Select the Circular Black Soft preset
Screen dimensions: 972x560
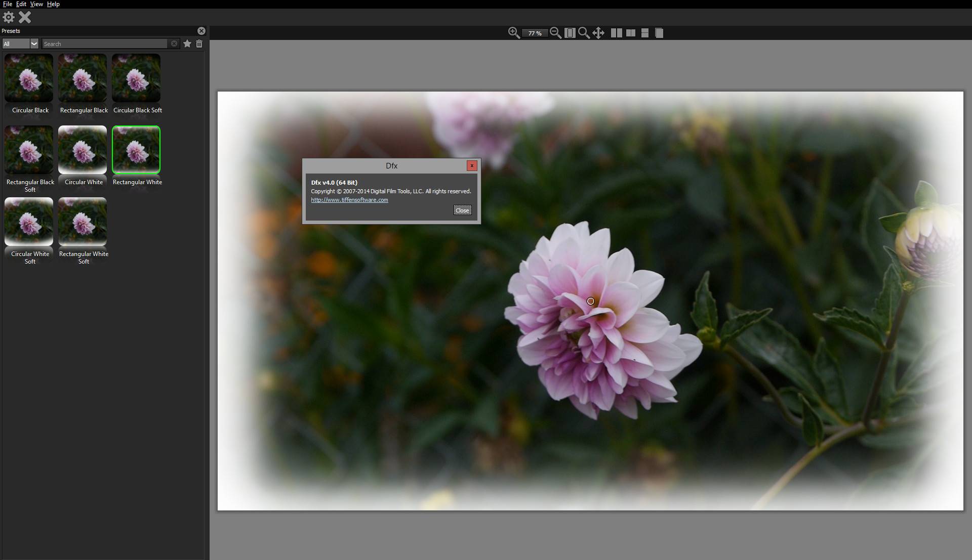[136, 78]
